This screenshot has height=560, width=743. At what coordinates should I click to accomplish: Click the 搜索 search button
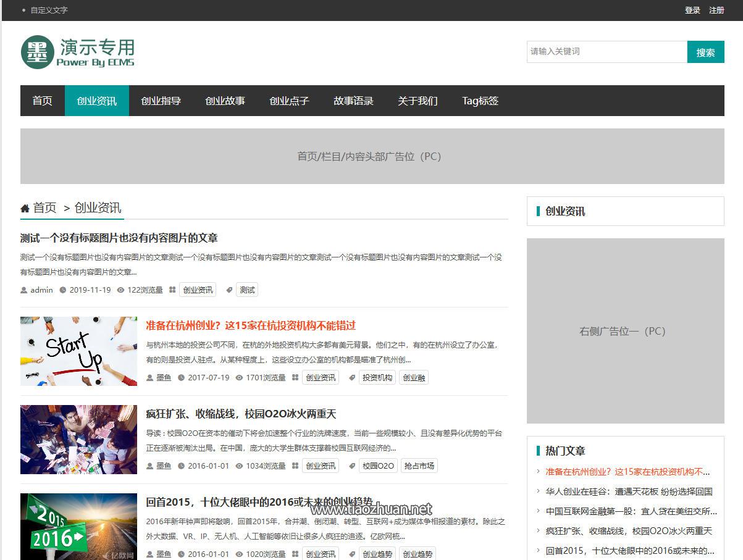(x=705, y=52)
